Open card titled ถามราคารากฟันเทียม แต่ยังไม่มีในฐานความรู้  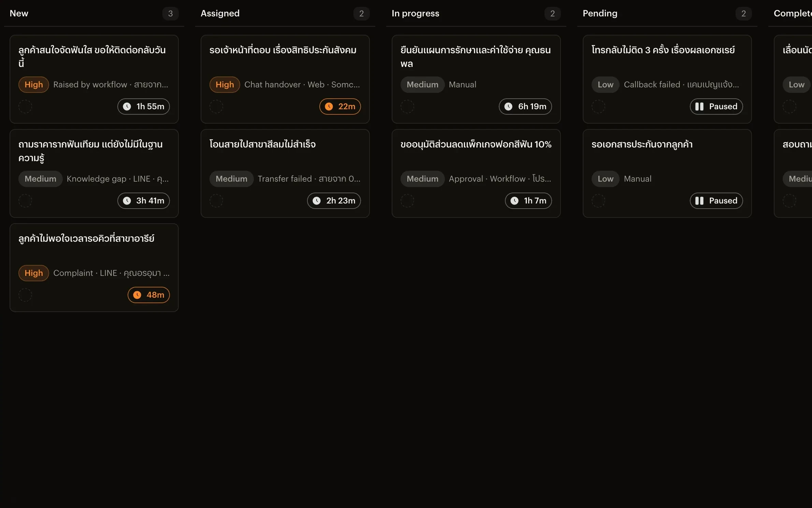tap(94, 173)
